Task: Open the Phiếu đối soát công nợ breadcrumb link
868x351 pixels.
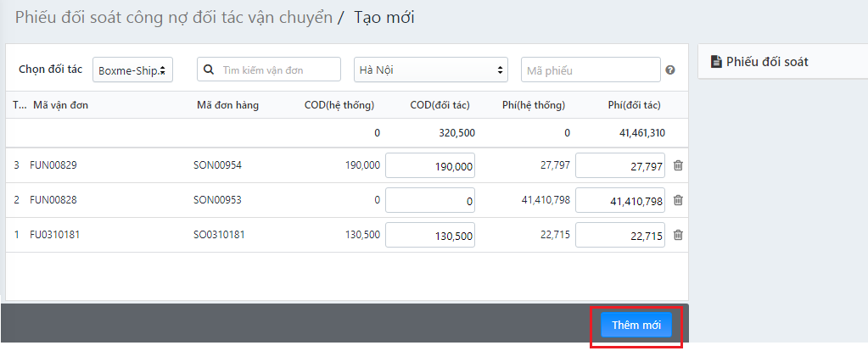Action: 174,17
